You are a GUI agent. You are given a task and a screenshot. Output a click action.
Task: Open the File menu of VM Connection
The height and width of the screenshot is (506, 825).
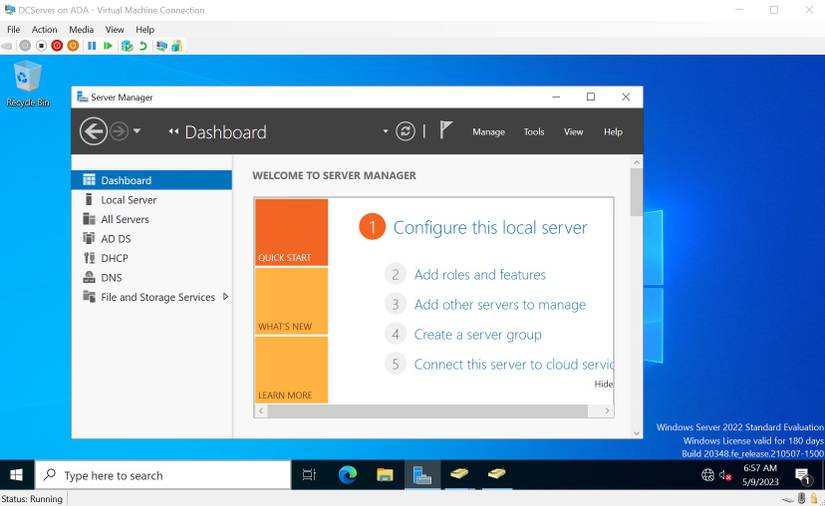pos(13,29)
